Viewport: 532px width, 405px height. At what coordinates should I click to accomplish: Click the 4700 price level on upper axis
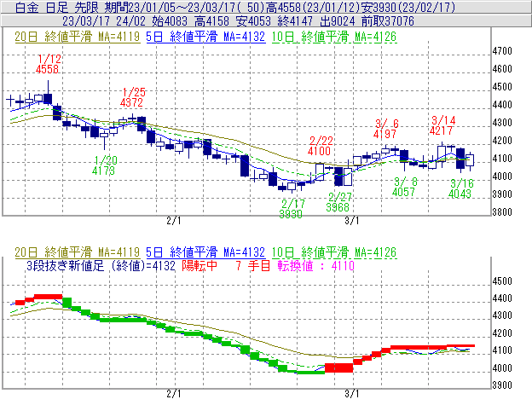tap(502, 51)
